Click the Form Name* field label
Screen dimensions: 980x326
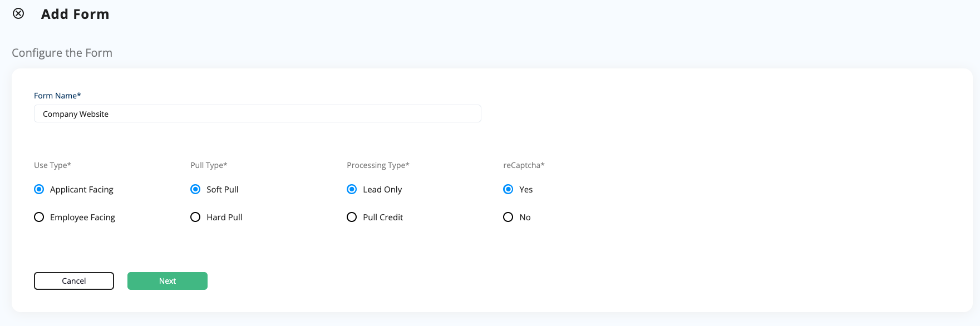(57, 96)
